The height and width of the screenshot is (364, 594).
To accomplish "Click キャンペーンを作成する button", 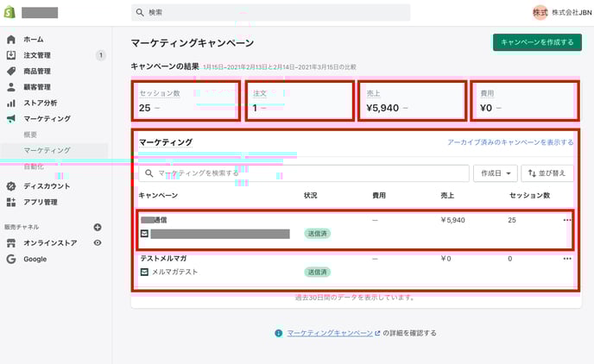I will tap(537, 42).
